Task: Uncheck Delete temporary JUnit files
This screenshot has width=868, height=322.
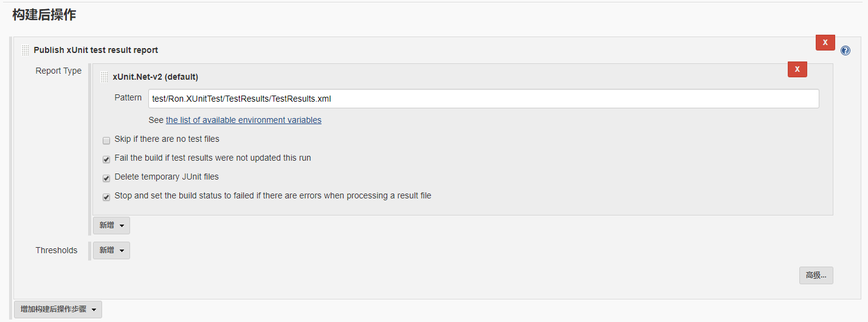Action: [x=106, y=178]
